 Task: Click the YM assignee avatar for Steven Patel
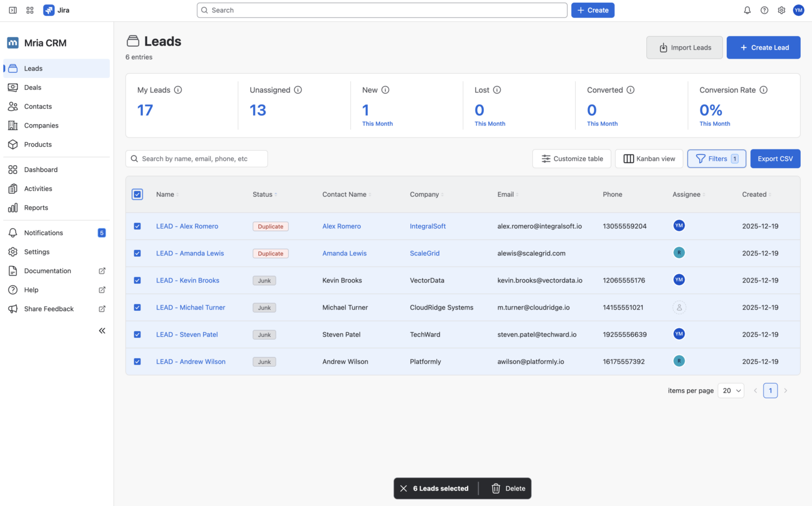(679, 334)
